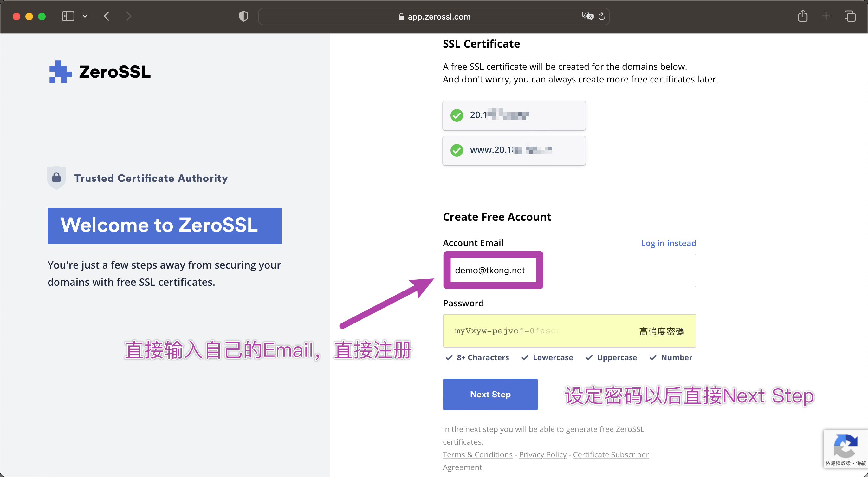
Task: Go back with the browser back arrow
Action: click(x=107, y=16)
